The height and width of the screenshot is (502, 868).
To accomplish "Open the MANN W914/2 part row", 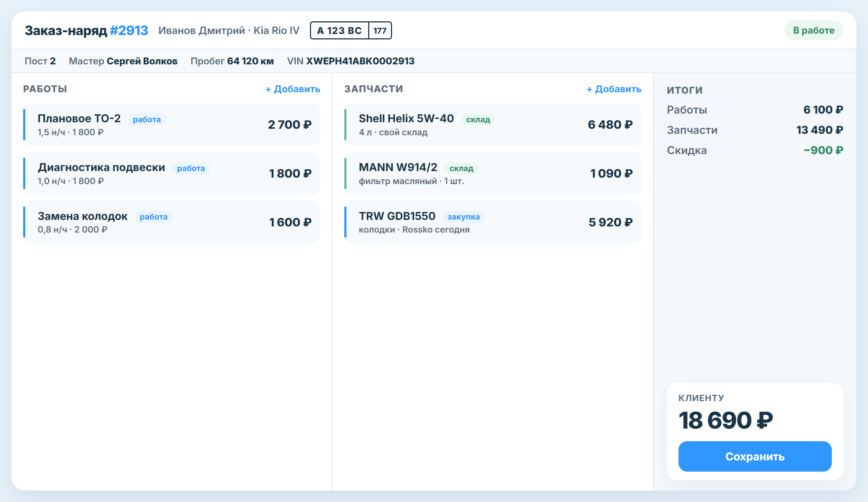I will 493,174.
